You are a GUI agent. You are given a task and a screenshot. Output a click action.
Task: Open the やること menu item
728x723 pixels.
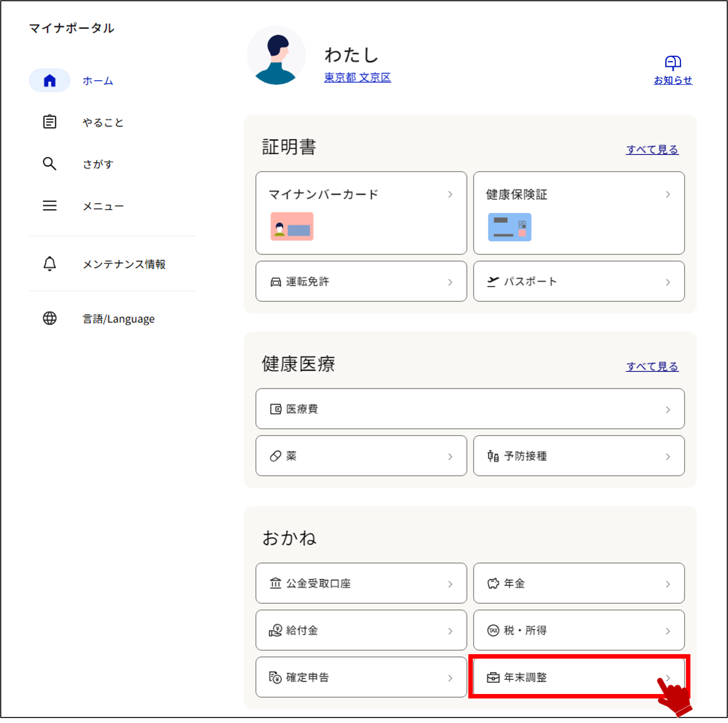103,122
